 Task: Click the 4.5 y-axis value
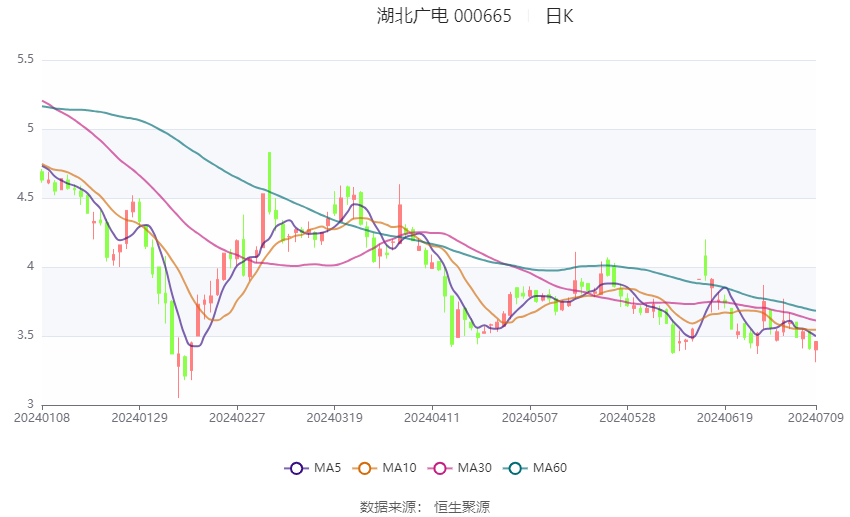[x=25, y=197]
